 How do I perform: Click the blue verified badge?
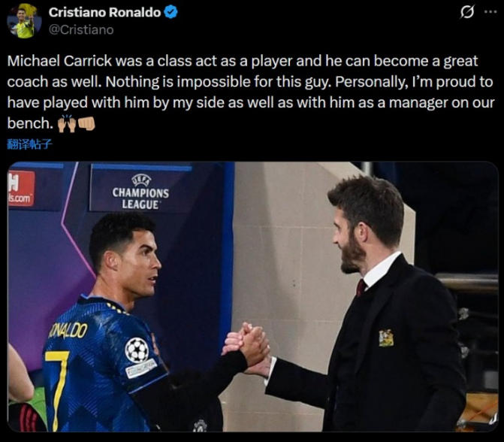[171, 12]
